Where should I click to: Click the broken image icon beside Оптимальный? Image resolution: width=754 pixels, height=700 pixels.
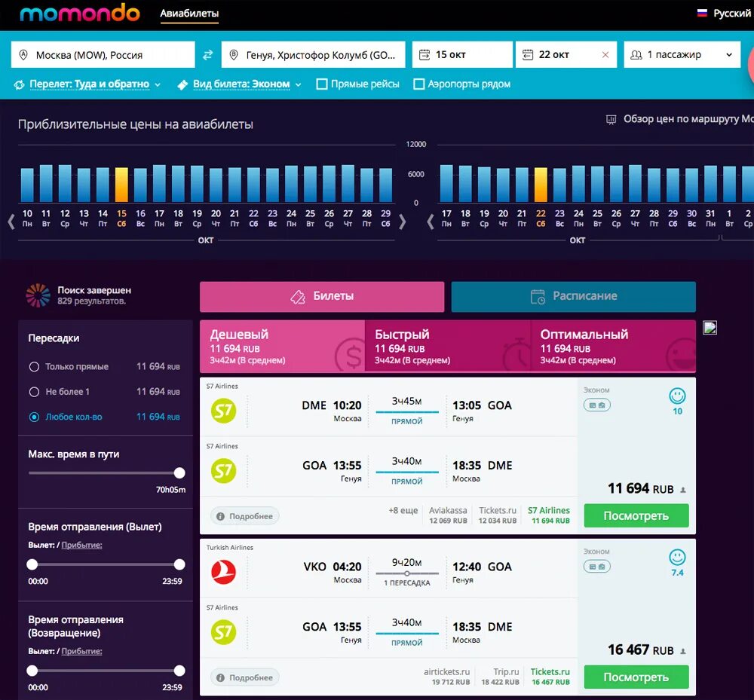tap(710, 328)
